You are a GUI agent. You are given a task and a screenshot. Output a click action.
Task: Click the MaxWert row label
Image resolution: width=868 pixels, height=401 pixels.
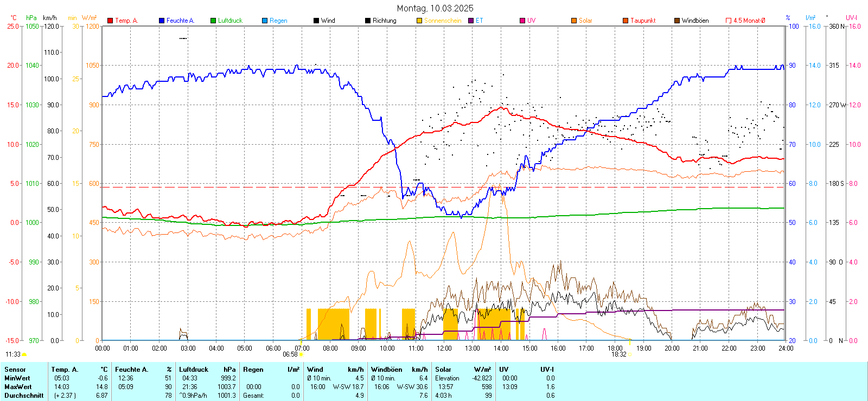click(x=18, y=387)
